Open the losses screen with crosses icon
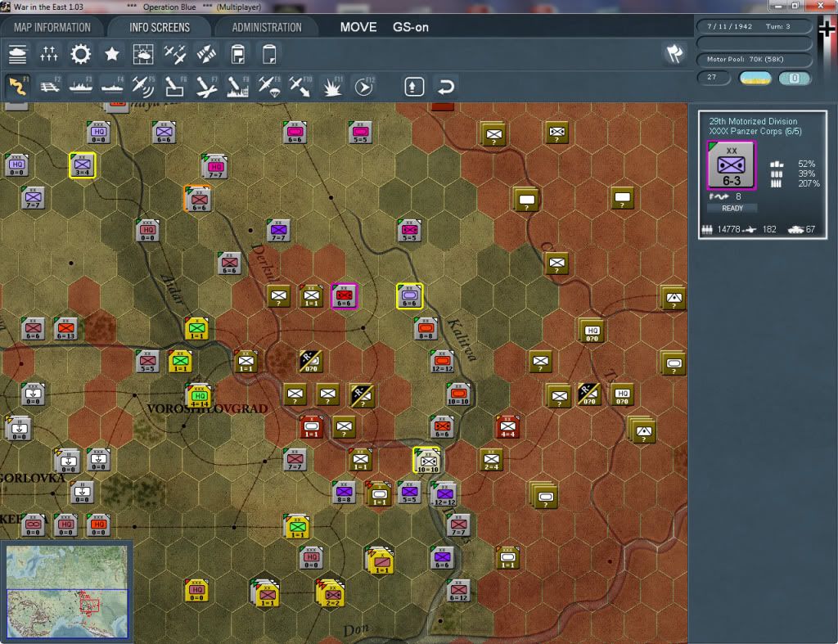The width and height of the screenshot is (838, 644). (48, 54)
